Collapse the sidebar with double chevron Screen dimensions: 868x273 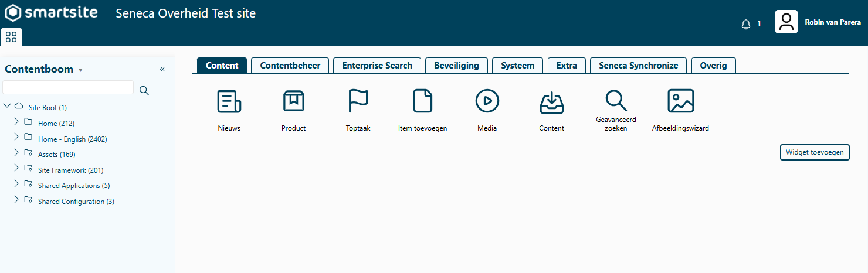point(162,69)
